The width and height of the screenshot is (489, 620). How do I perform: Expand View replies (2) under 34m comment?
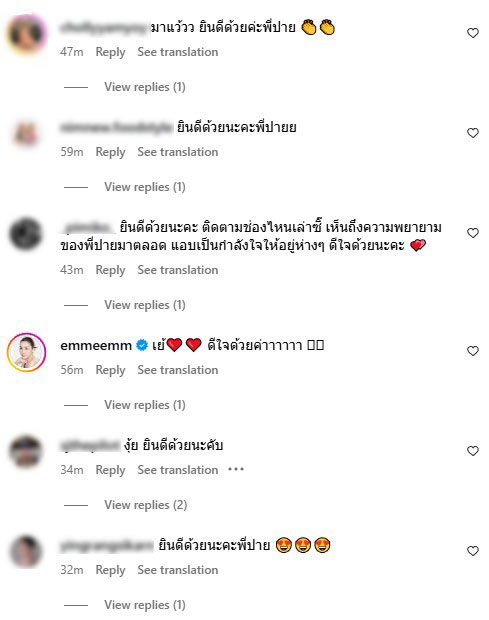pos(145,505)
